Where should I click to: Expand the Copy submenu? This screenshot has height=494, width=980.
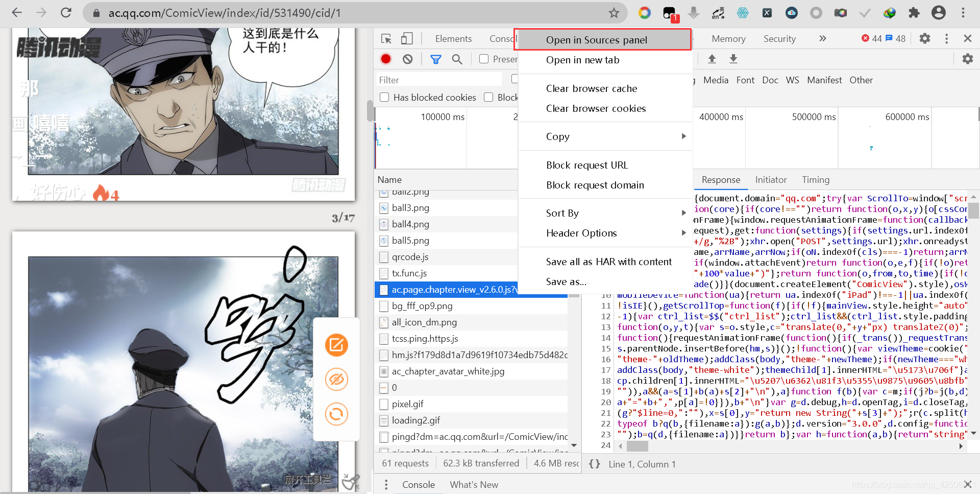(x=605, y=136)
